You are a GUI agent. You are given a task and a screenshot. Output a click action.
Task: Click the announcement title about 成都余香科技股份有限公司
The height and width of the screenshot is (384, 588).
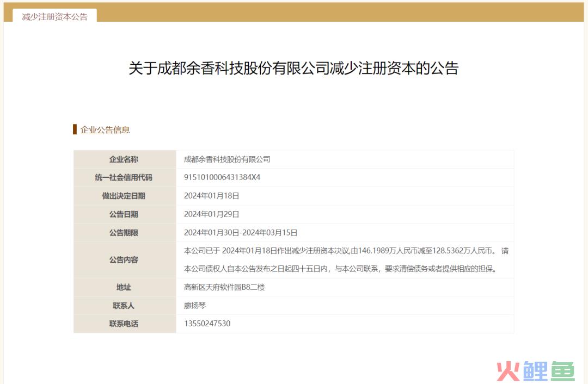tap(293, 68)
